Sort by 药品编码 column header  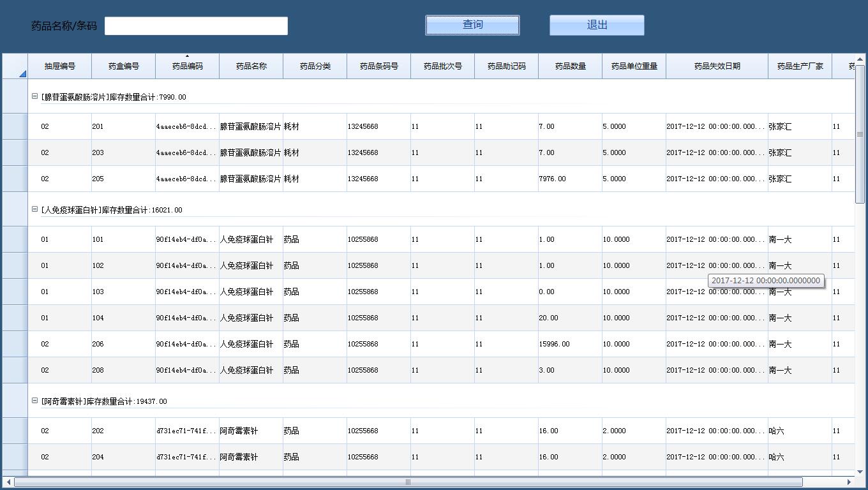187,66
